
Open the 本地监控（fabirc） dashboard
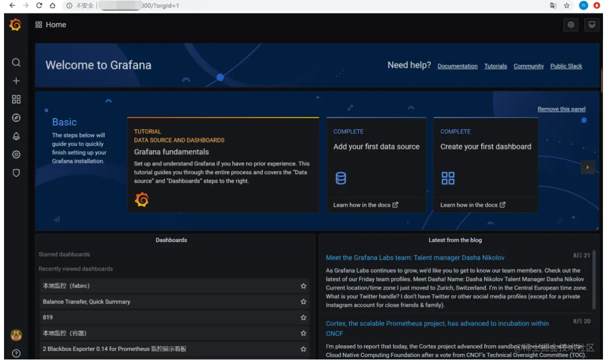pos(174,286)
